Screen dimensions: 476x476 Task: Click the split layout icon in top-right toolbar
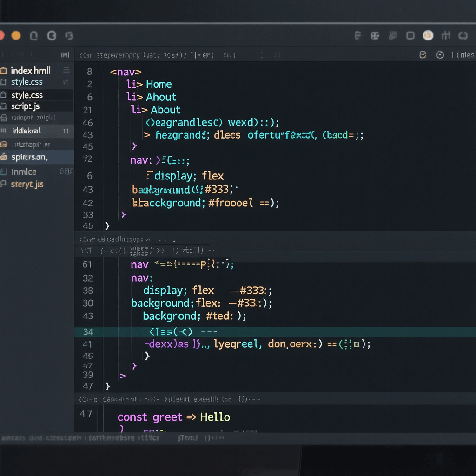pyautogui.click(x=375, y=36)
